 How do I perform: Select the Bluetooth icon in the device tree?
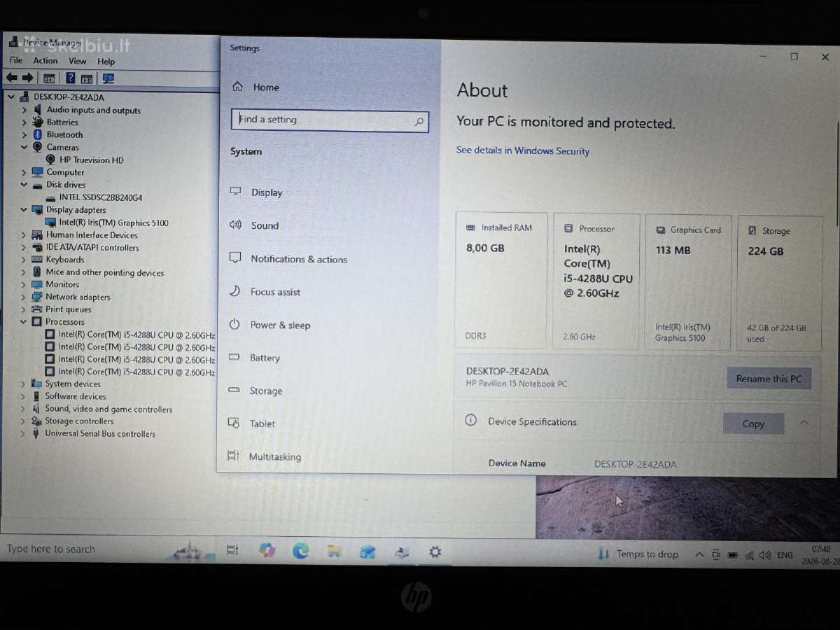pyautogui.click(x=38, y=134)
